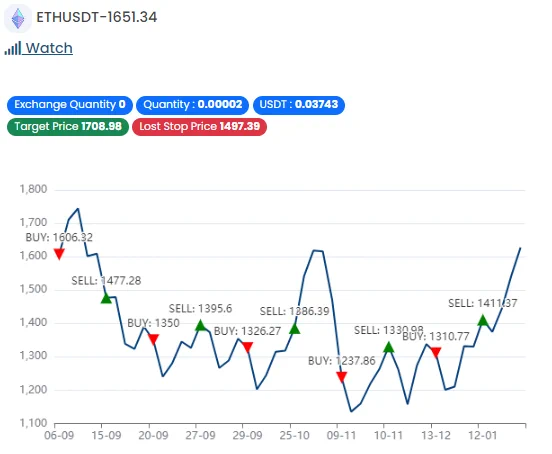
Task: Click the bar chart icon beside Watch
Action: 13,48
